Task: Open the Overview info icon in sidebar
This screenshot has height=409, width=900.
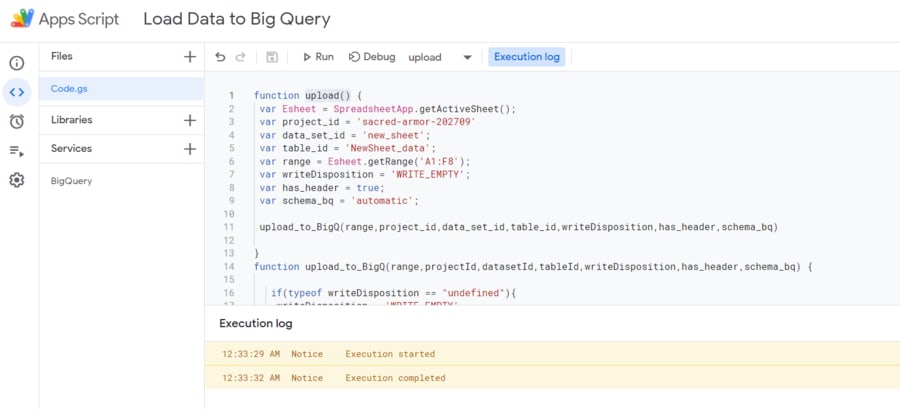Action: point(17,63)
